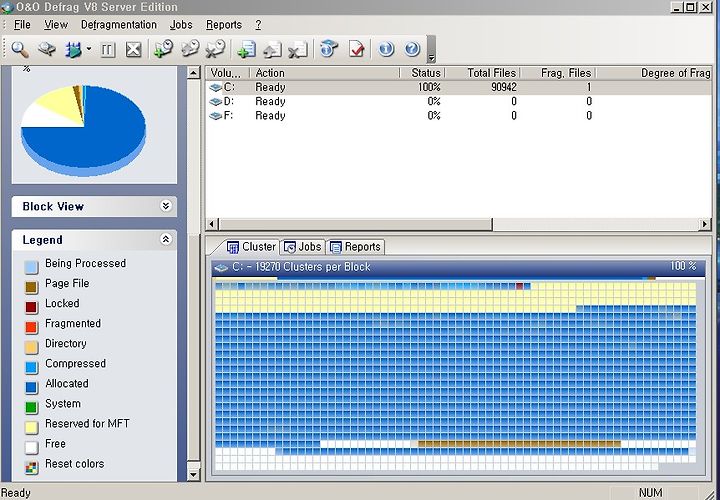Select the C: volume row

pyautogui.click(x=458, y=87)
